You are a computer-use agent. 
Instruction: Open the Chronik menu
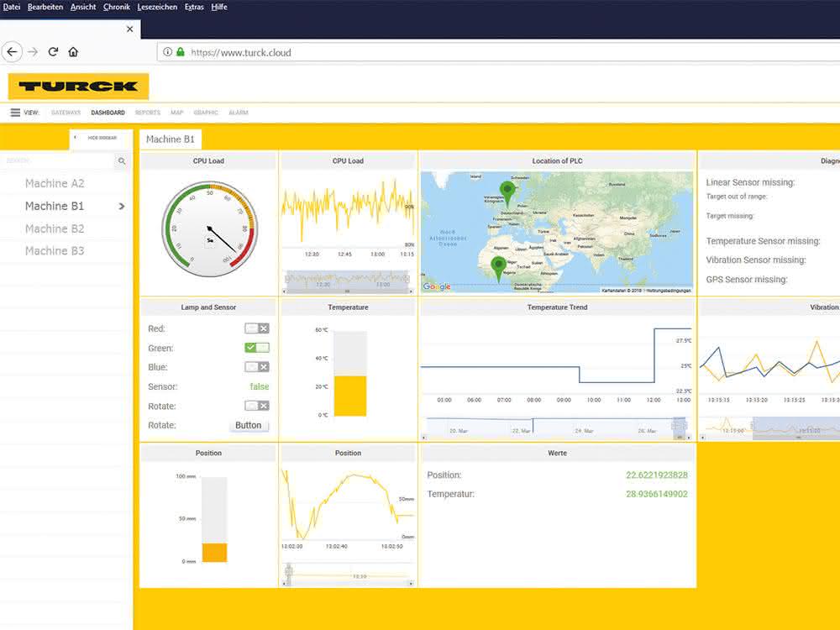pyautogui.click(x=117, y=7)
